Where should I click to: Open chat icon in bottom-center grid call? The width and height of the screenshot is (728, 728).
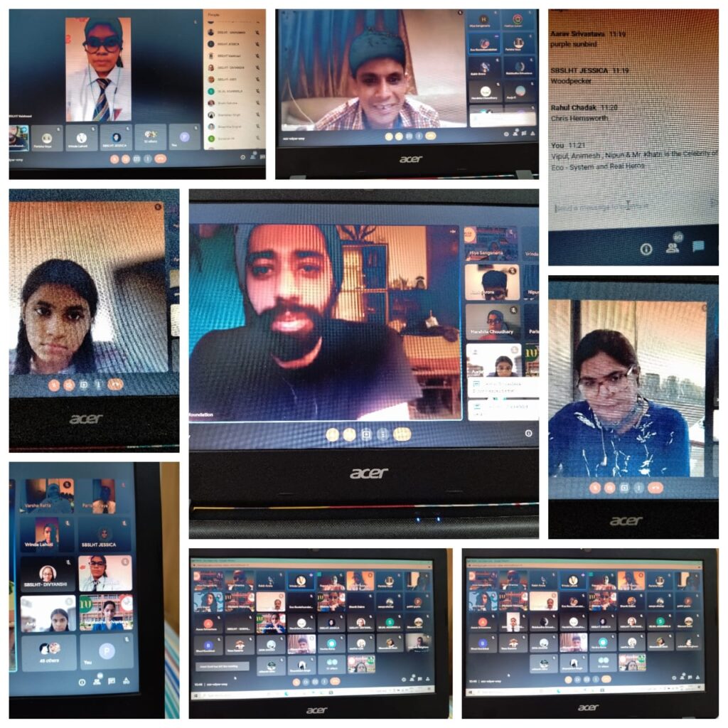pos(419,679)
